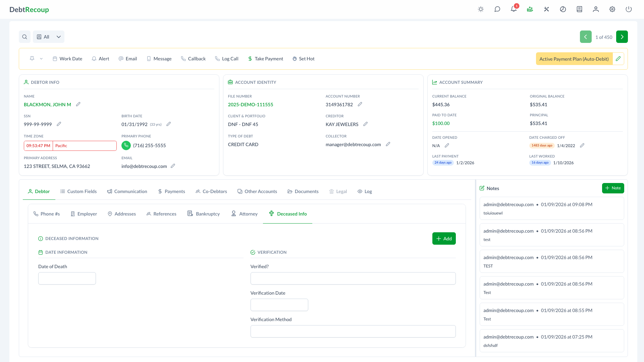Open notifications bell with red badge

point(514,9)
